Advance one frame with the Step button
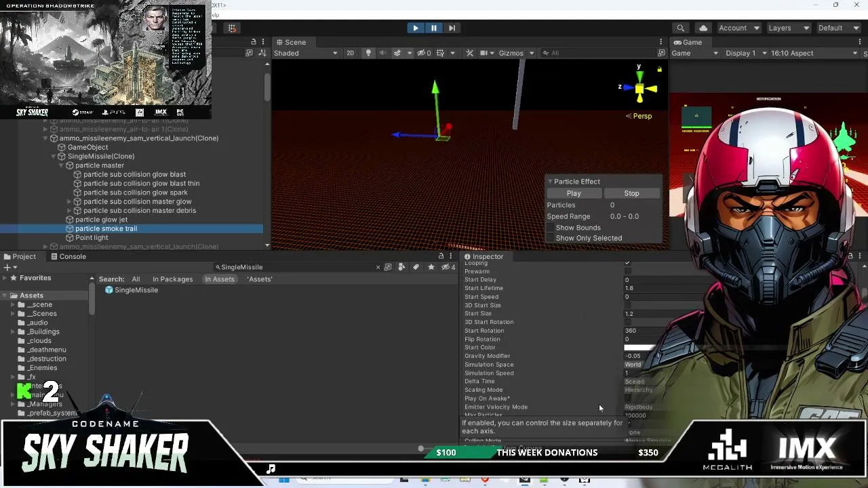This screenshot has height=488, width=868. pos(452,28)
